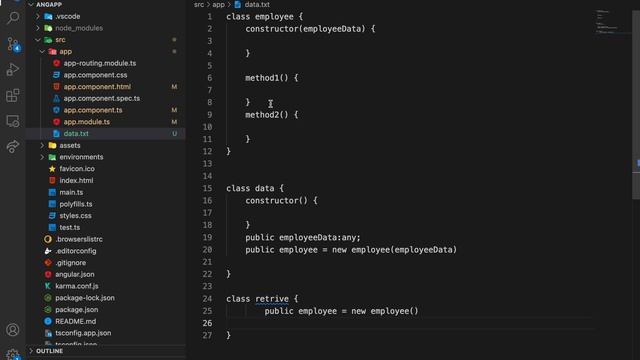Open the Live Share activity icon
Viewport: 640px width, 360px height.
click(x=13, y=146)
